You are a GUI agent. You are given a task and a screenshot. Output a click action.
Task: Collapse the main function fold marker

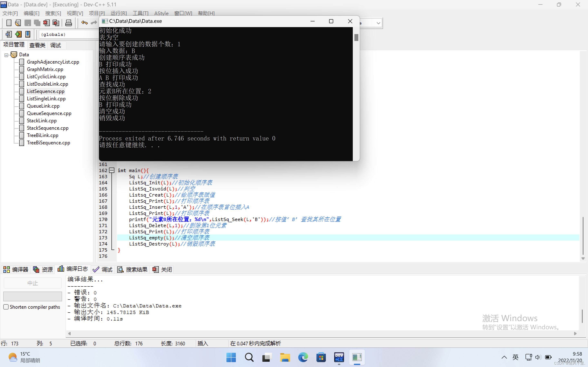coord(111,170)
